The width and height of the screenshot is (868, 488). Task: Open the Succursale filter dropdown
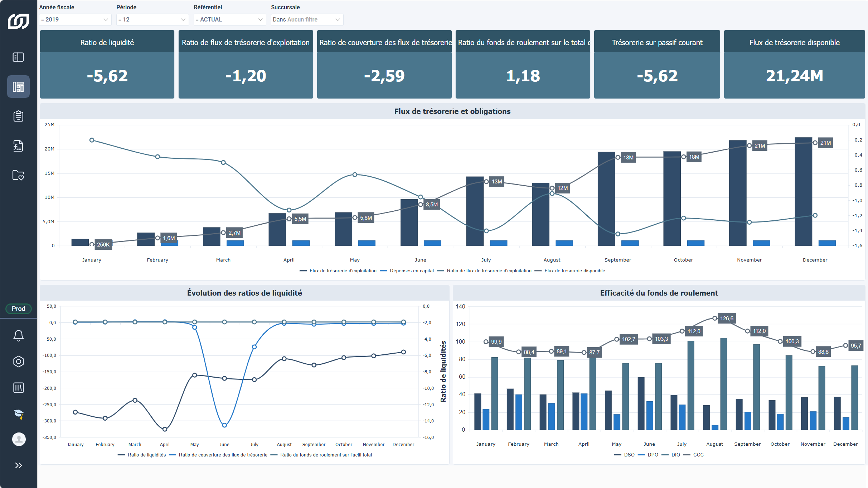coord(307,19)
